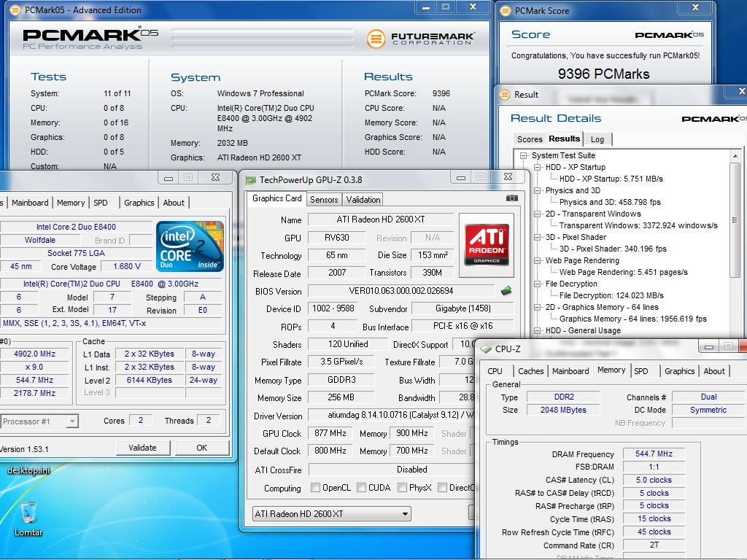This screenshot has height=560, width=747.
Task: Click the DRAM Frequency 544.7 MHz value
Action: coord(654,454)
